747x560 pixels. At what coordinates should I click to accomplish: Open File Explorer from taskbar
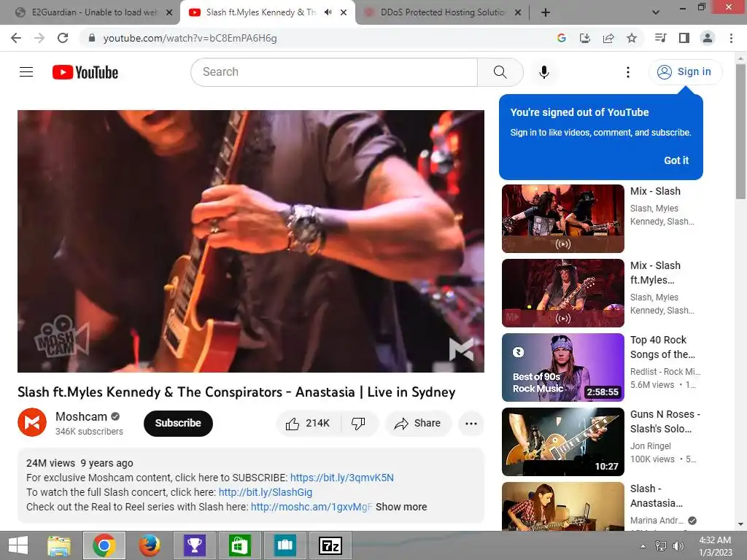coord(59,545)
